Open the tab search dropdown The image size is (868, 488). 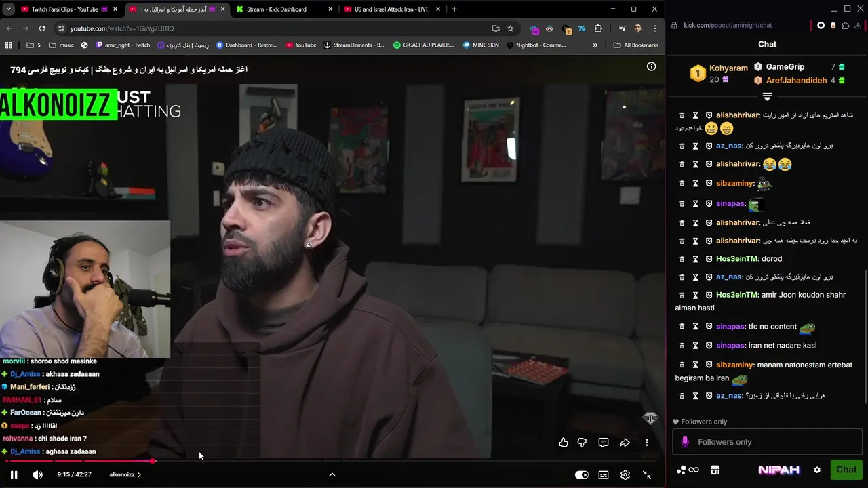click(x=8, y=9)
